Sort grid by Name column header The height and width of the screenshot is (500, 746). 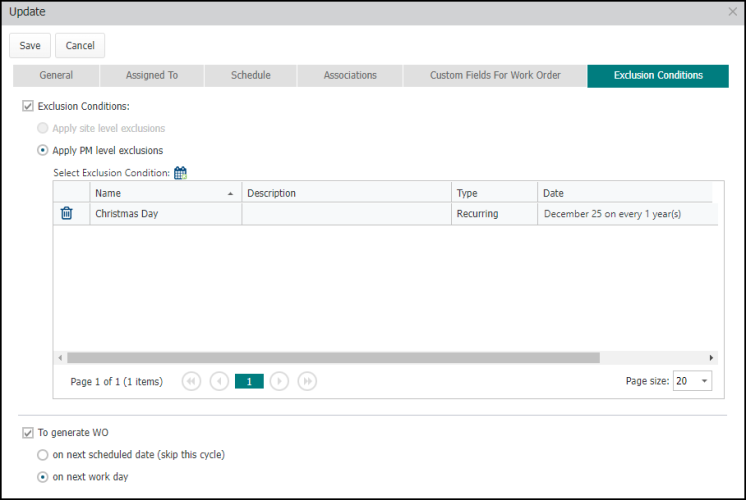(160, 193)
